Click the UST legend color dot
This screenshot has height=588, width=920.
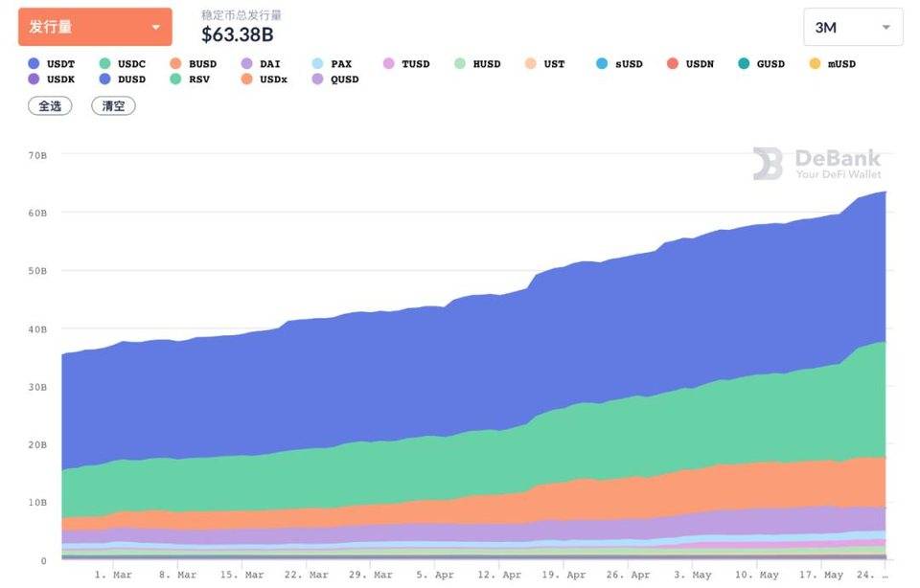(x=530, y=64)
